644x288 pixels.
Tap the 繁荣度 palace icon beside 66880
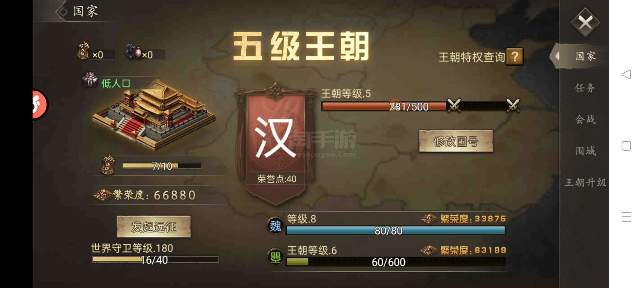tap(103, 195)
